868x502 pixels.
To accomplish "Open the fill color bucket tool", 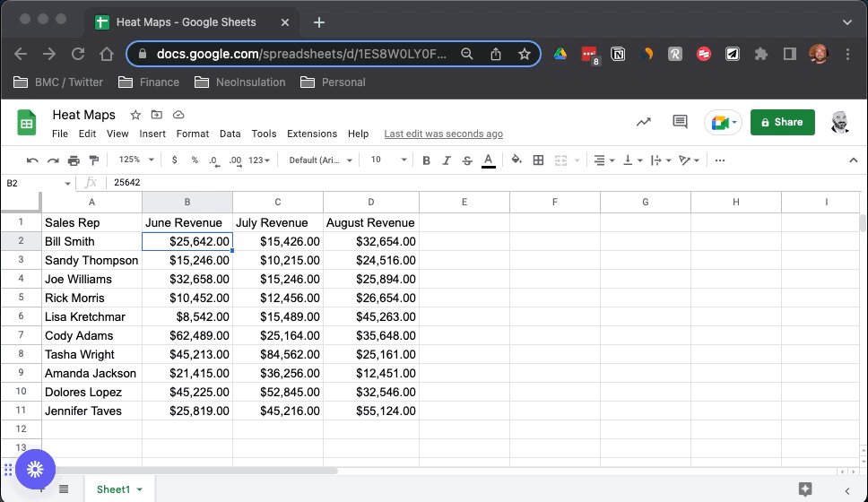I will point(516,160).
